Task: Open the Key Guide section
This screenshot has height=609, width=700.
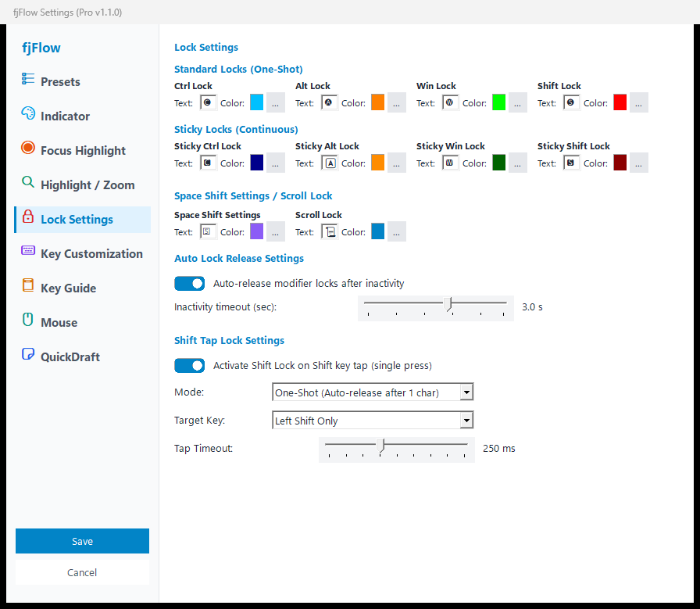Action: 83,288
